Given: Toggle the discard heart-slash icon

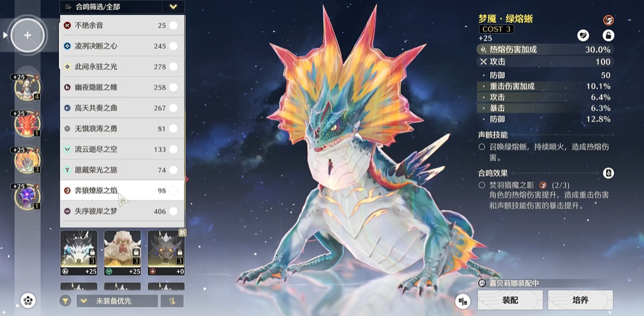Looking at the screenshot, I should [x=583, y=35].
